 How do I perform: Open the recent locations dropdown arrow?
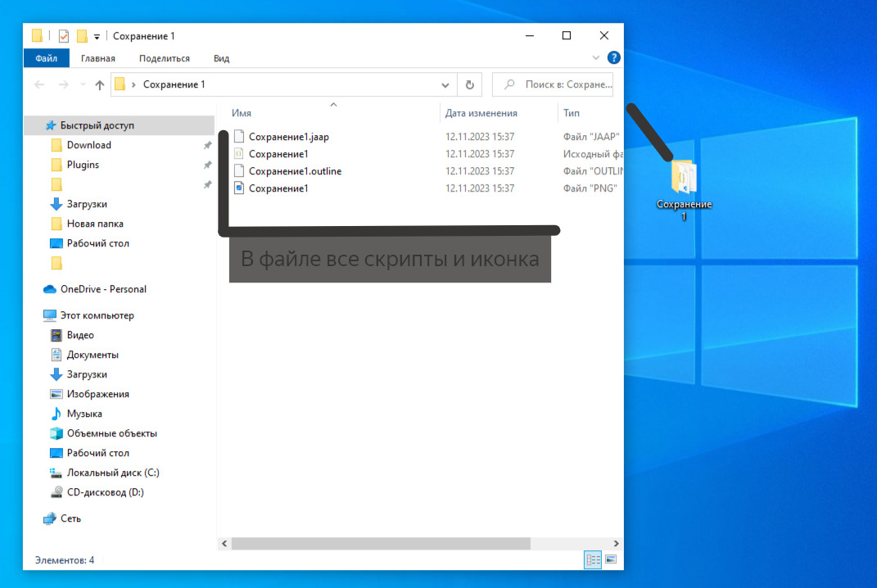[83, 84]
